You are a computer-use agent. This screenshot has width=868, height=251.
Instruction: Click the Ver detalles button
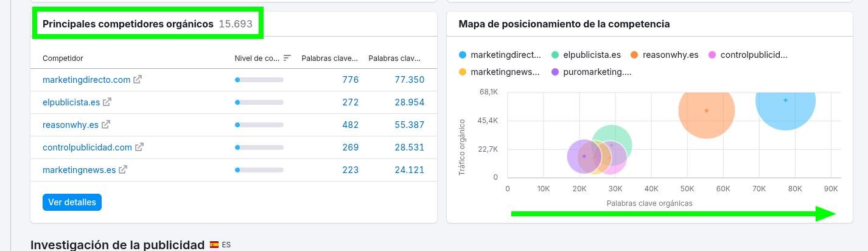[x=72, y=202]
